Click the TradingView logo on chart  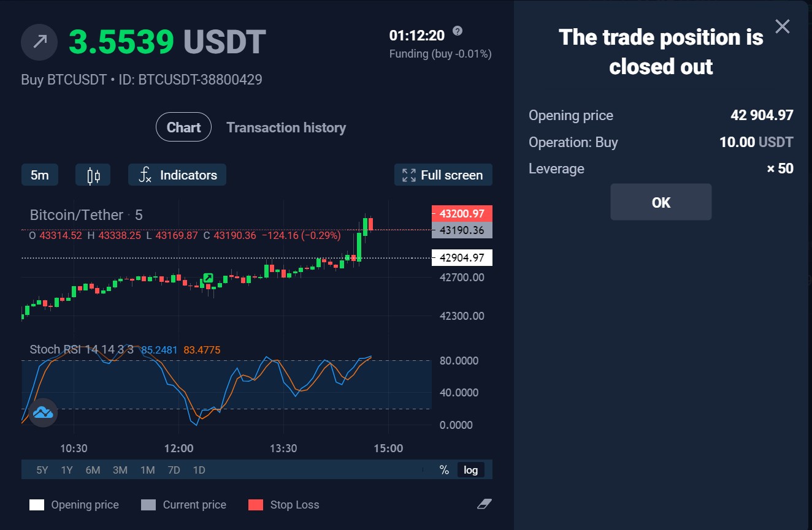point(43,412)
